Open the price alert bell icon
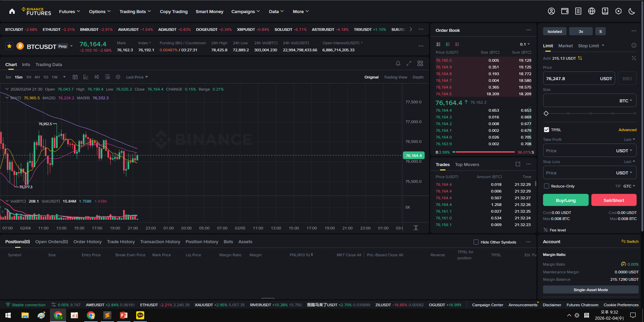This screenshot has height=322, width=644. pyautogui.click(x=398, y=64)
